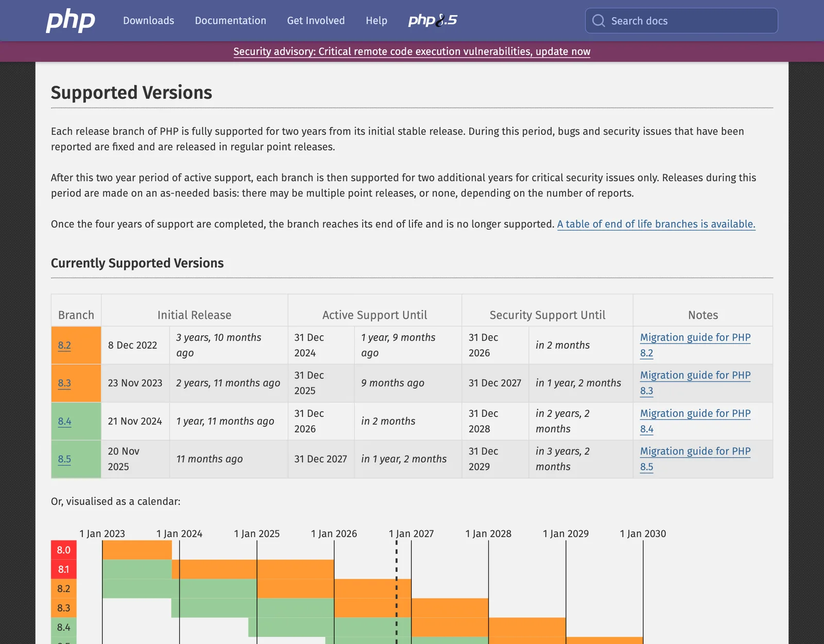Open the Help menu
The image size is (824, 644).
[x=376, y=21]
